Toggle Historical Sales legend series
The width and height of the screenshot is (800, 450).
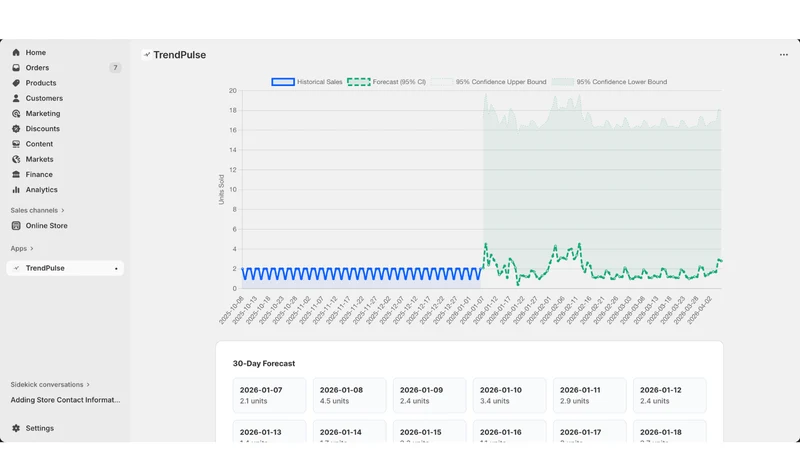coord(307,82)
